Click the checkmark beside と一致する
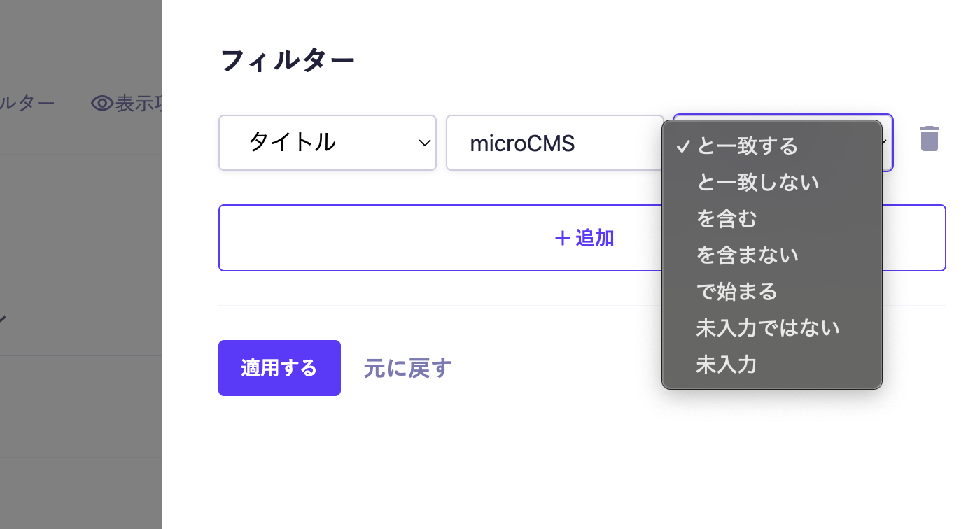Image resolution: width=980 pixels, height=529 pixels. (x=682, y=147)
